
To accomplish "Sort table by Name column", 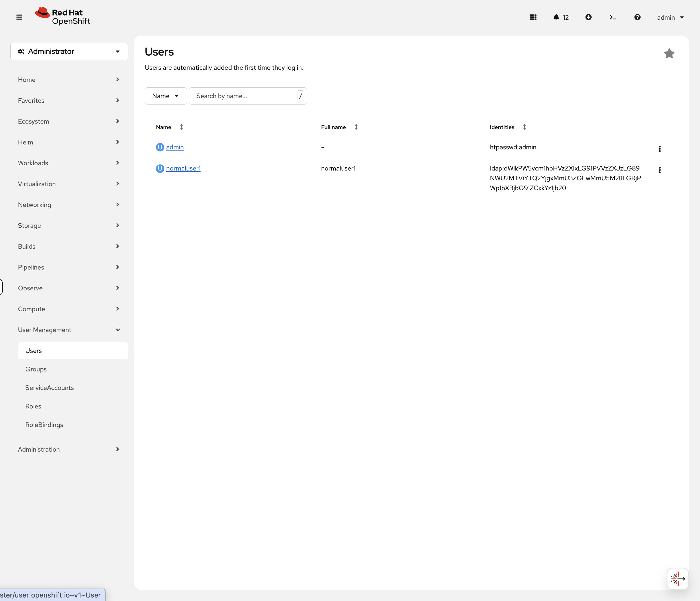I will tap(164, 127).
